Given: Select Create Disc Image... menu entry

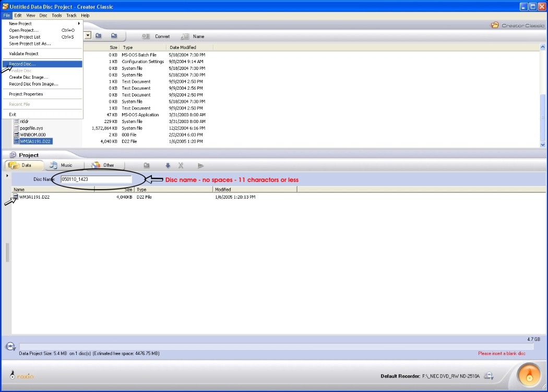Looking at the screenshot, I should tap(42, 77).
